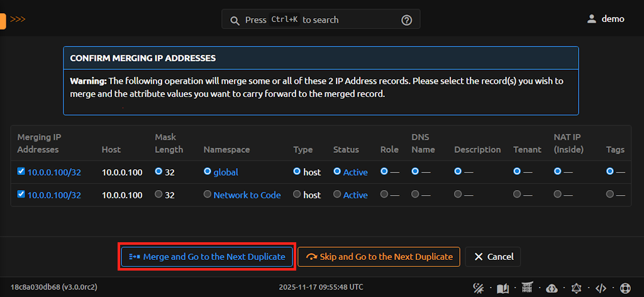Open the REST API cloud icon in footer
The width and height of the screenshot is (644, 297).
552,288
